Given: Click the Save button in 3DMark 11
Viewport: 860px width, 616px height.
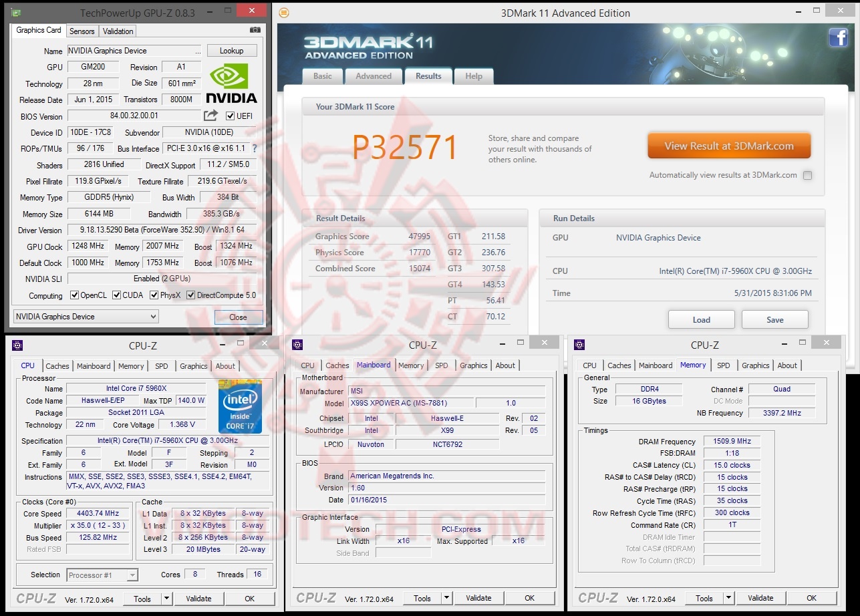Looking at the screenshot, I should (775, 319).
